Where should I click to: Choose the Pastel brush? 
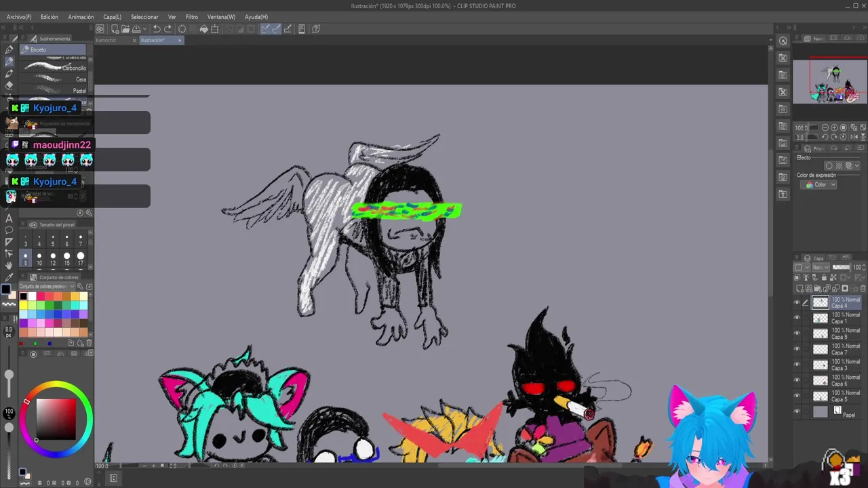pos(54,90)
